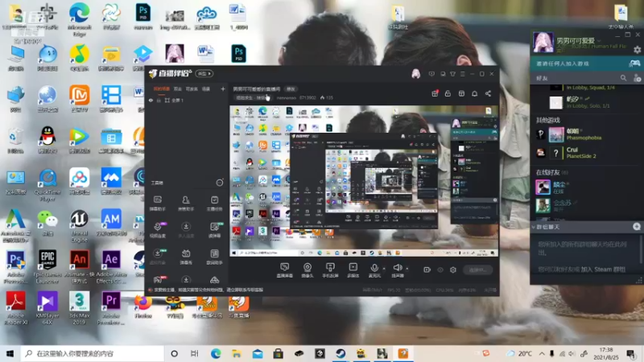Click the taskbar search input field
The image size is (644, 362).
92,353
